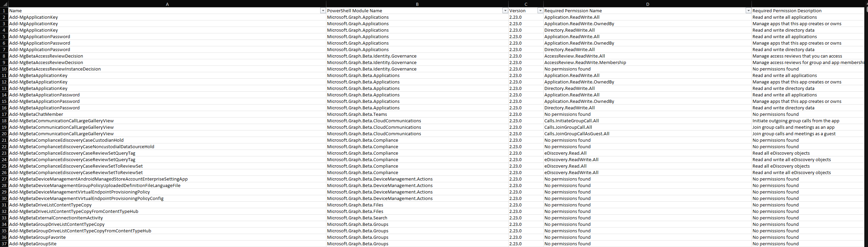Select column A header
The width and height of the screenshot is (868, 247).
tap(167, 4)
